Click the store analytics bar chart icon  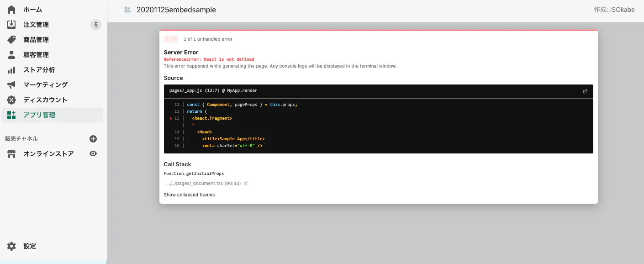click(12, 70)
